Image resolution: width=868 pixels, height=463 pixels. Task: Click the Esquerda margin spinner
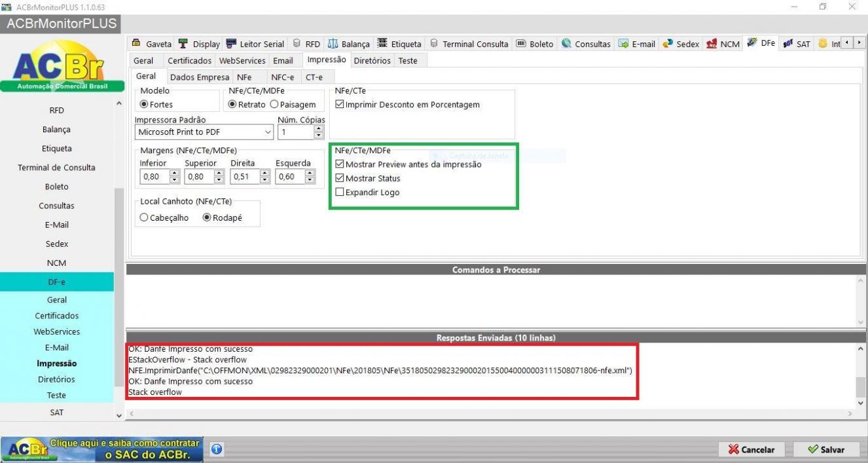(x=295, y=176)
